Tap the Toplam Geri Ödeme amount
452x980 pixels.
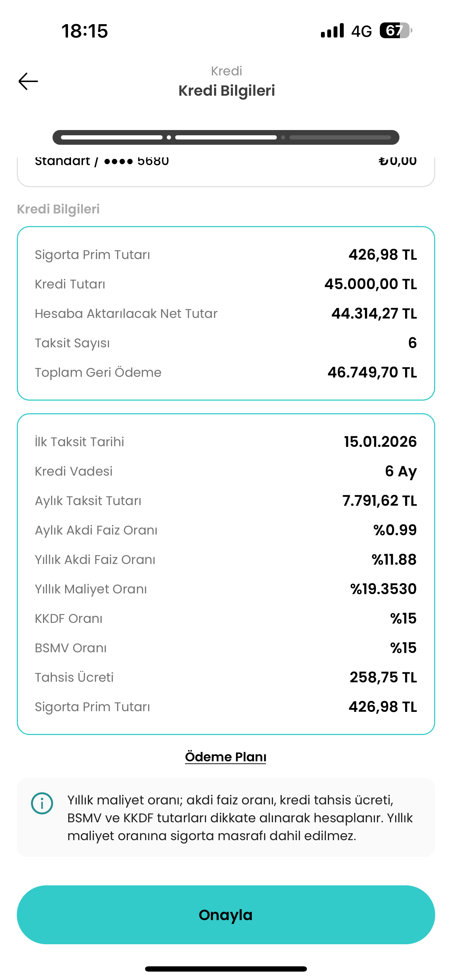pyautogui.click(x=372, y=372)
